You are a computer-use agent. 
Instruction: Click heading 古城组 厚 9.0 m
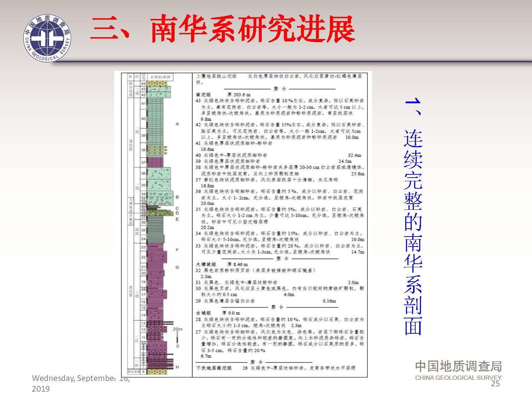218,313
